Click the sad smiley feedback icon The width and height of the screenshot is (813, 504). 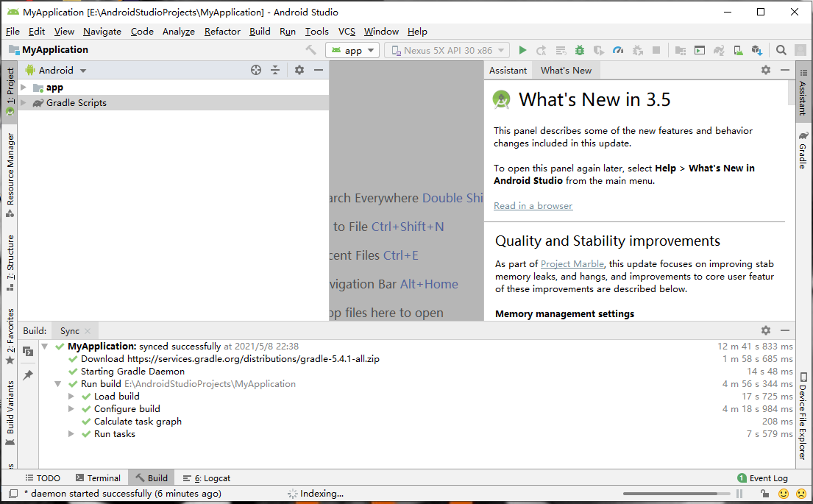(x=801, y=494)
